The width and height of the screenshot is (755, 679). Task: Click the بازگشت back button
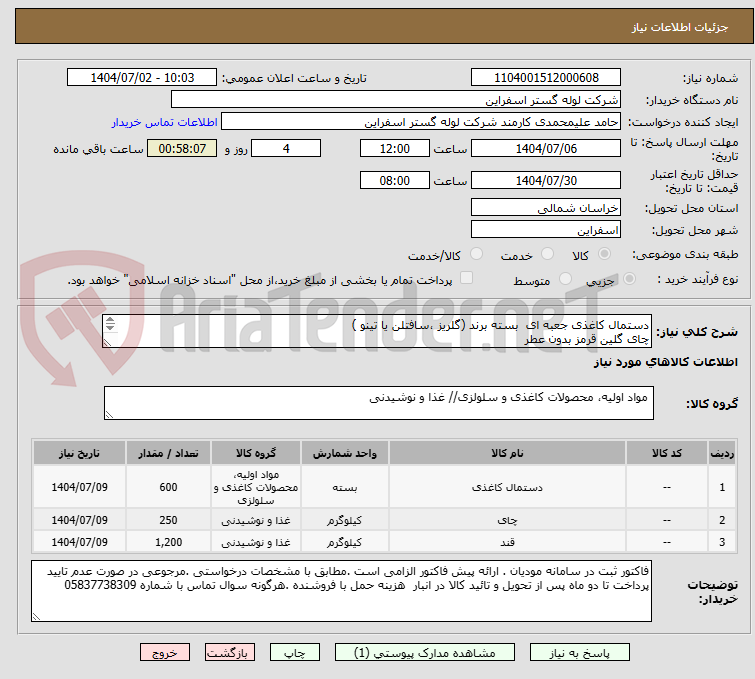point(230,653)
